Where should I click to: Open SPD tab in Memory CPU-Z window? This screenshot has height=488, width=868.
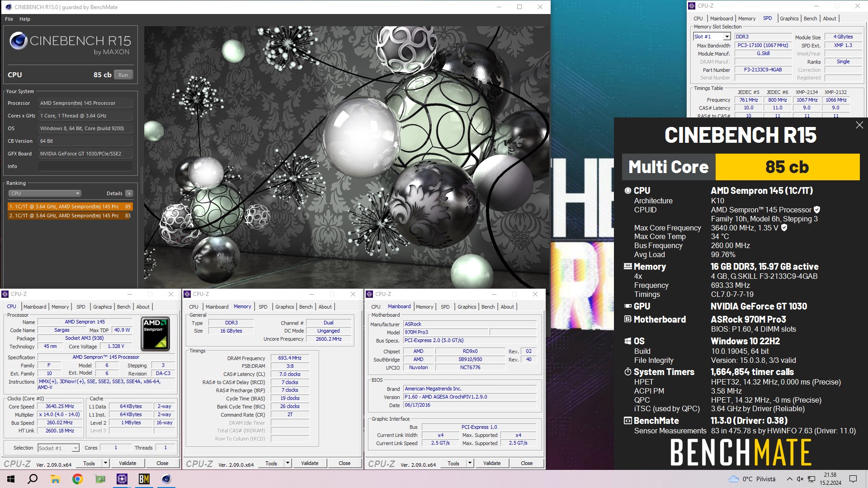(x=263, y=307)
